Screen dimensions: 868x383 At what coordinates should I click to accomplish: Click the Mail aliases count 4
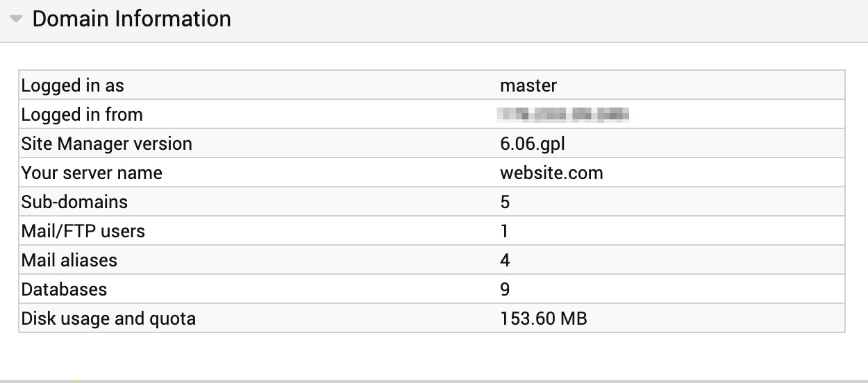pyautogui.click(x=505, y=260)
